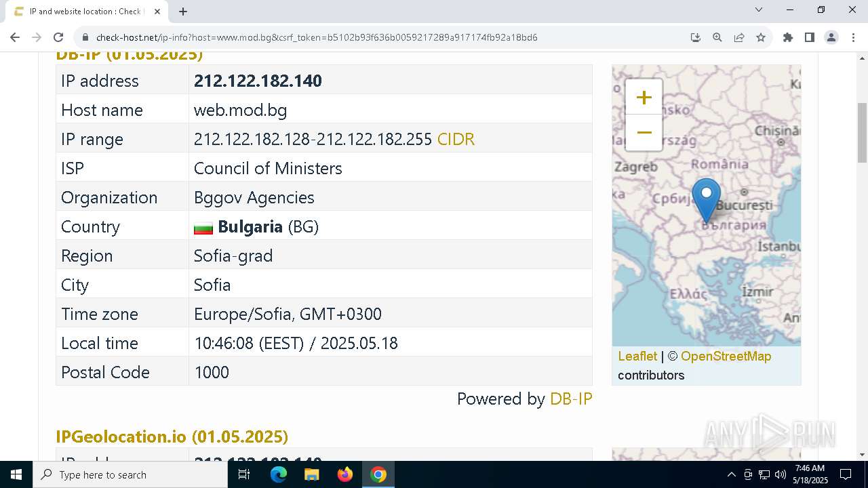Screen dimensions: 868x488
Task: Open the Chrome three-dot menu
Action: point(853,37)
